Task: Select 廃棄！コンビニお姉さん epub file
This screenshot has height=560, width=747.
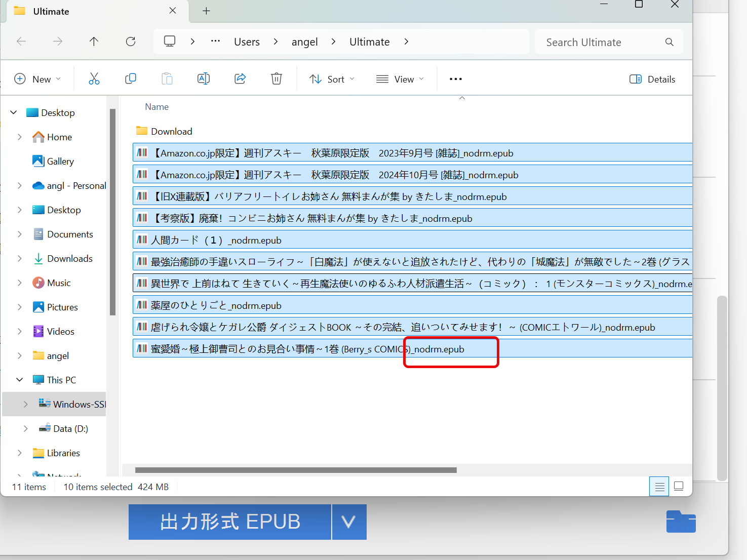Action: click(412, 218)
